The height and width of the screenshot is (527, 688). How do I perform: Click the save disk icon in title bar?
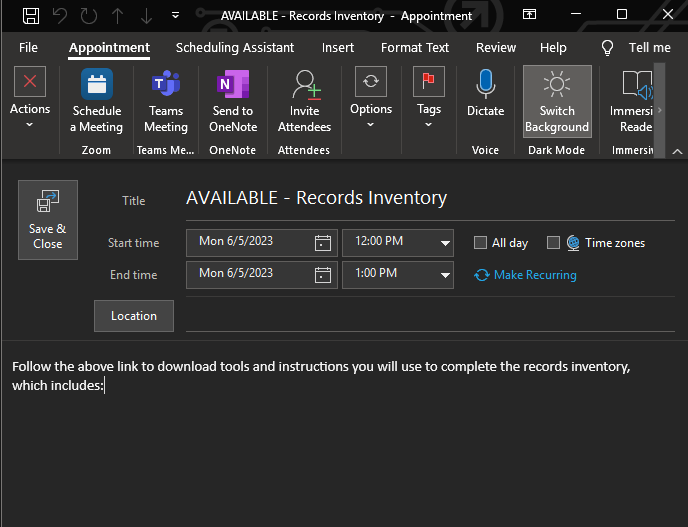click(31, 15)
